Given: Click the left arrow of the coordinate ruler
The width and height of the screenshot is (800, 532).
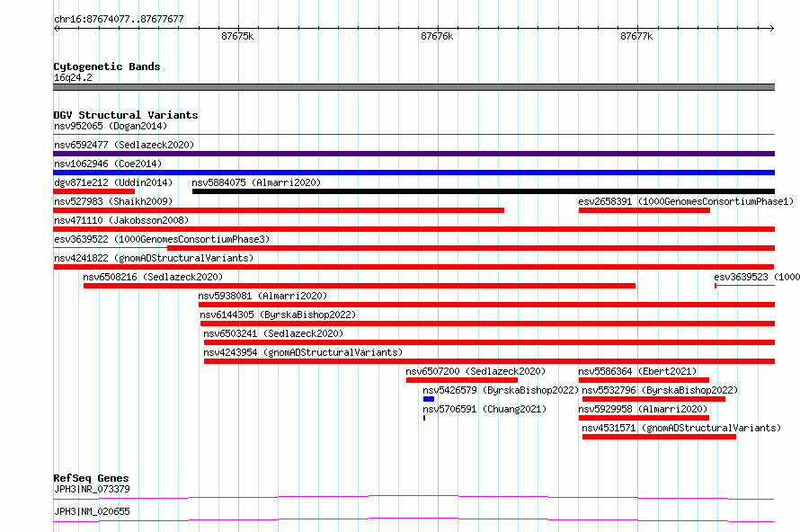Looking at the screenshot, I should [x=56, y=28].
